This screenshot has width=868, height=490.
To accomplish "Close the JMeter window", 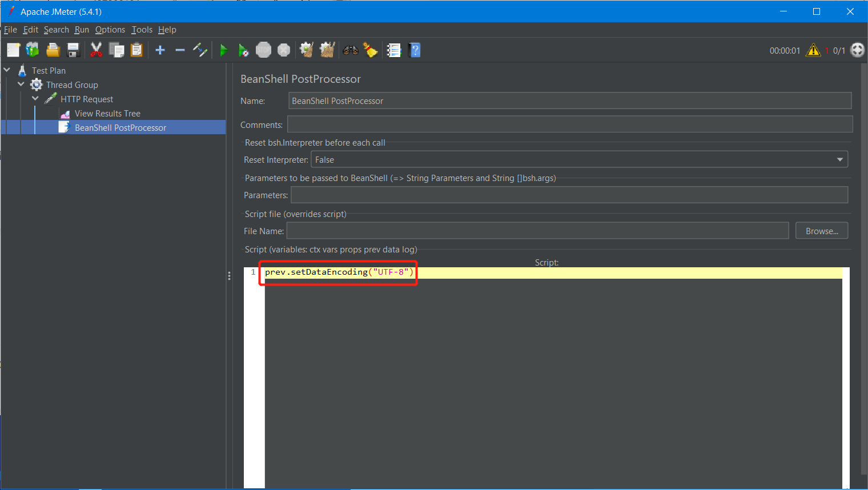I will pyautogui.click(x=850, y=11).
